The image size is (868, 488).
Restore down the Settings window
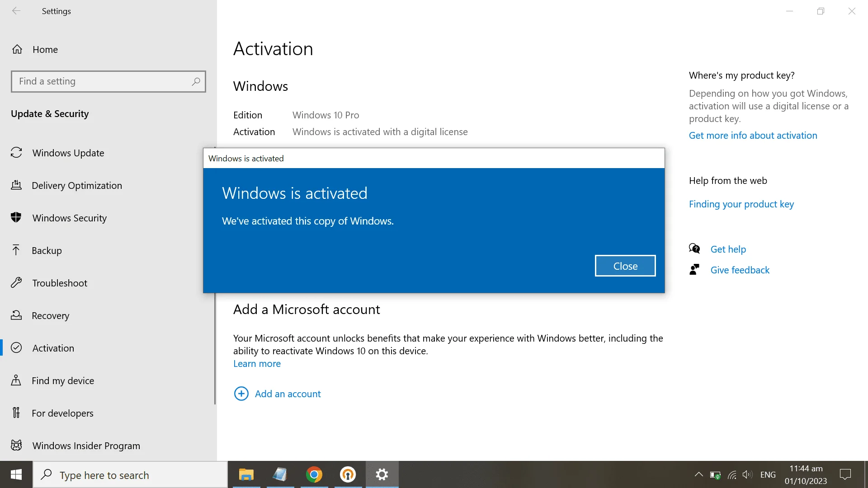[x=821, y=11]
